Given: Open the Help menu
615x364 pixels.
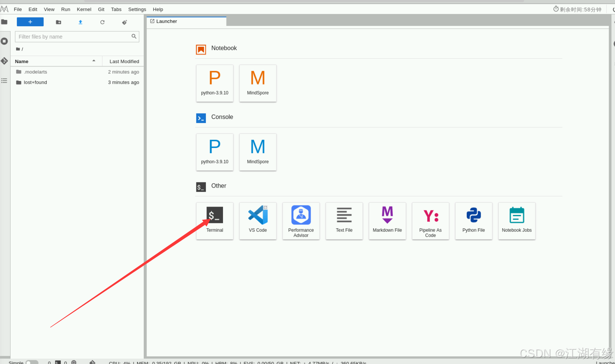Looking at the screenshot, I should [158, 9].
